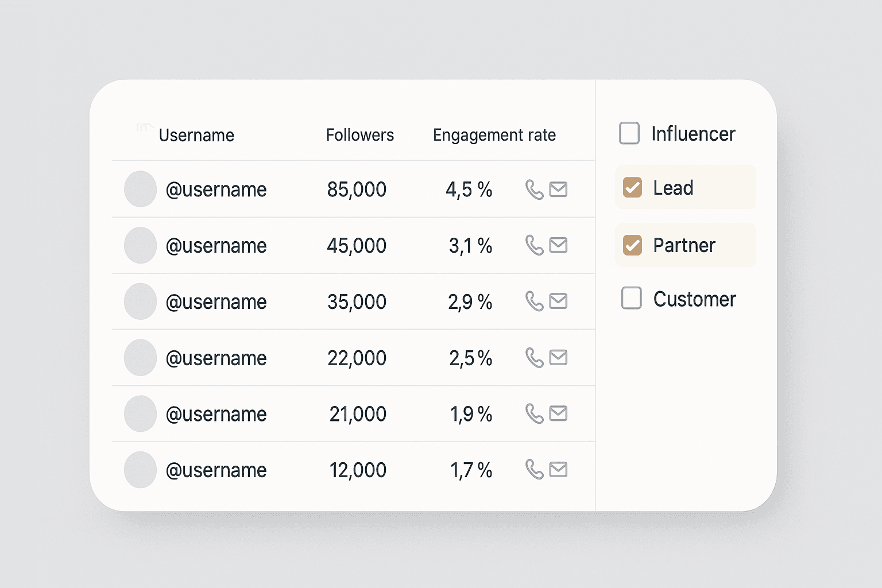This screenshot has width=882, height=588.
Task: Tick the Customer checkbox
Action: [x=632, y=298]
